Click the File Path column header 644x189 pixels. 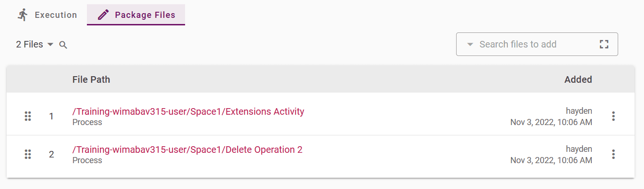point(91,79)
